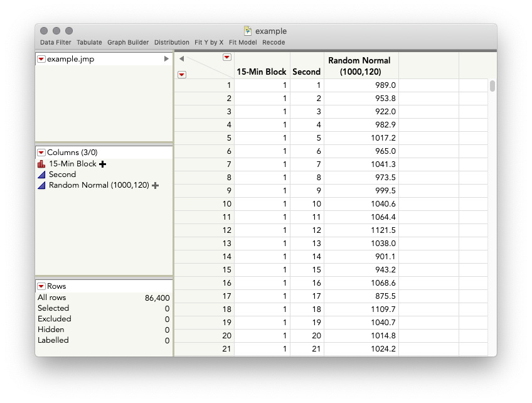
Task: Click the Hidden entry in Rows panel
Action: pos(51,330)
